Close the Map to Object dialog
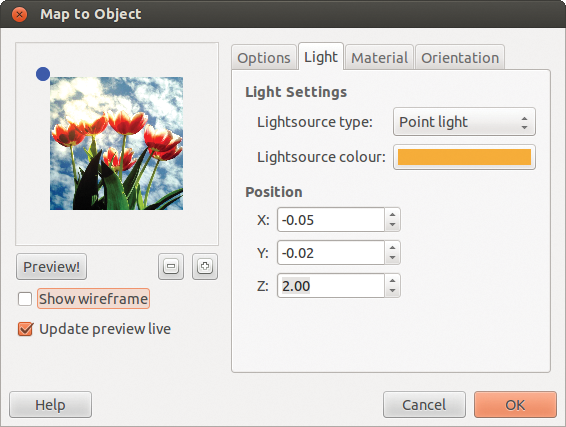566x427 pixels. pyautogui.click(x=19, y=14)
